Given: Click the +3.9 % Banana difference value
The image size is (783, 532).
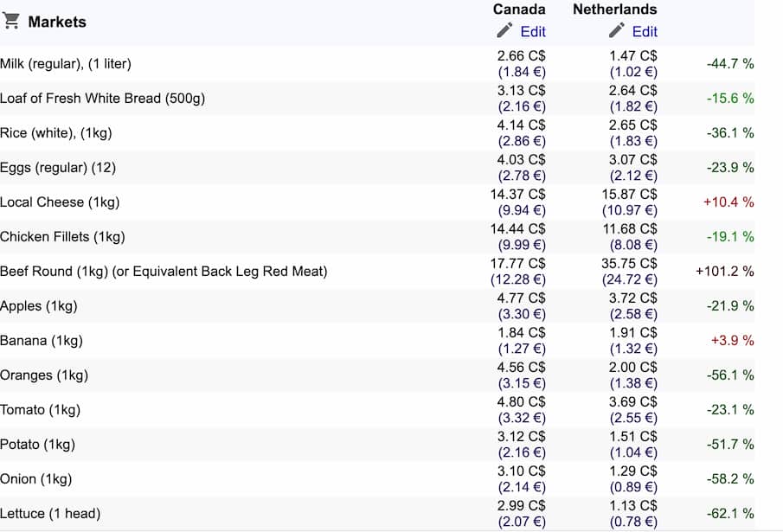Looking at the screenshot, I should pos(731,341).
